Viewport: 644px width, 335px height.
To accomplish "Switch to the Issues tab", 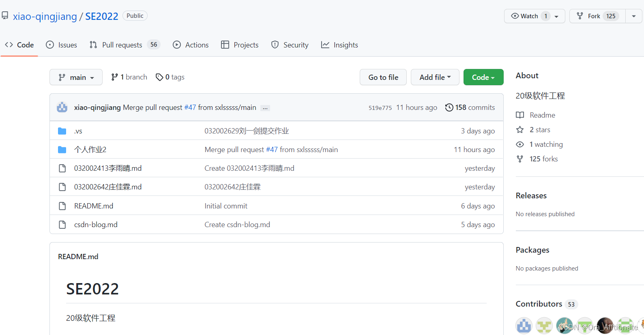I will click(x=62, y=45).
